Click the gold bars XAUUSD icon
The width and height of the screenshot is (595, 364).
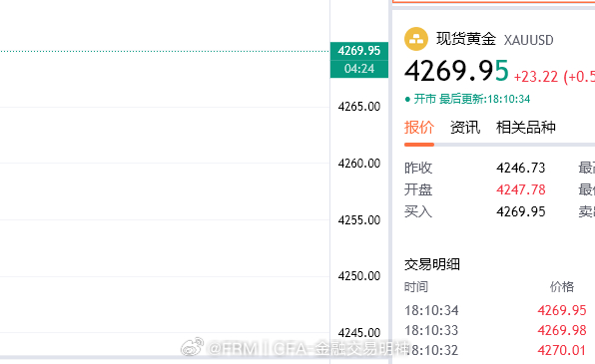click(416, 39)
